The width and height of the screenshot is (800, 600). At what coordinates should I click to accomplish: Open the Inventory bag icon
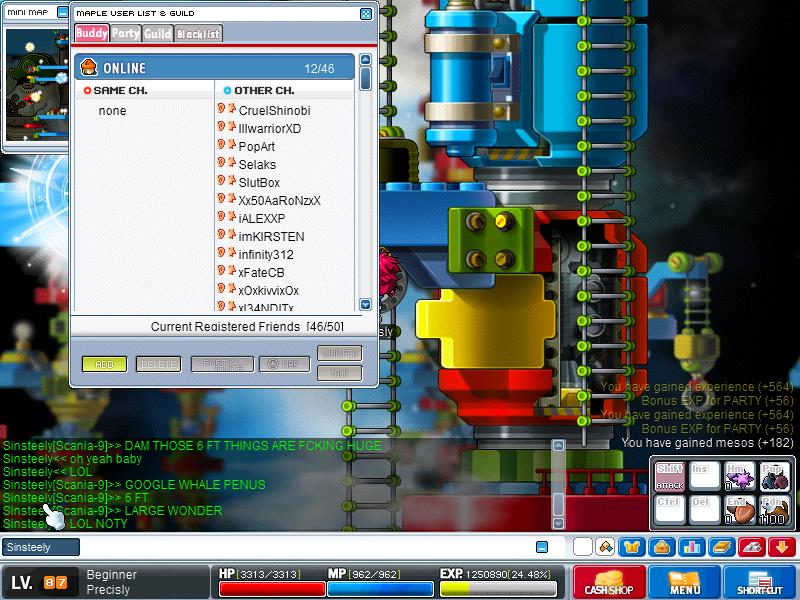pos(662,547)
